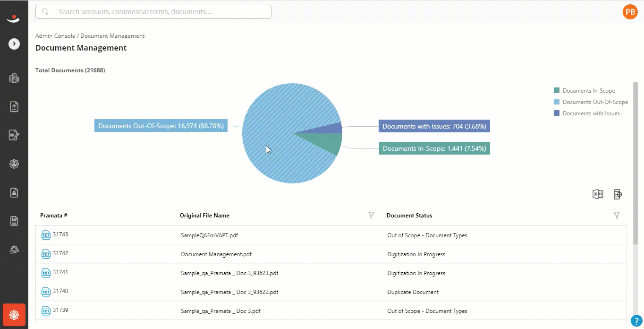Expand the sidebar with the arrow button

click(x=14, y=44)
